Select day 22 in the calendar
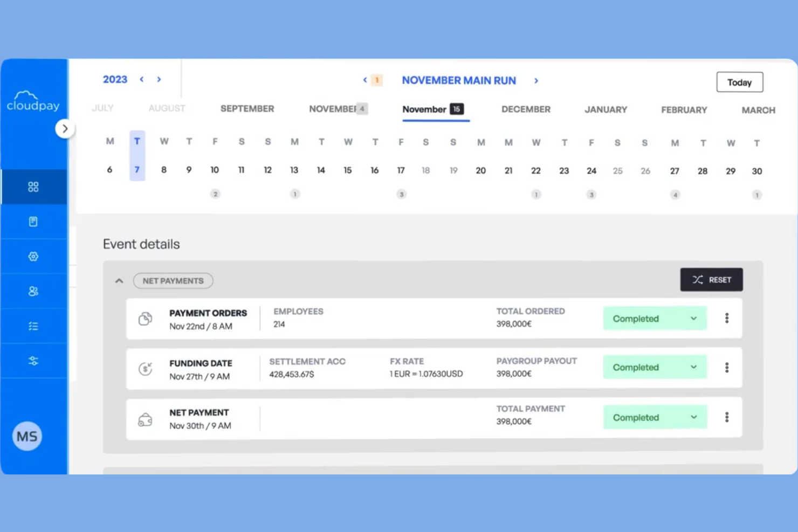Screen dimensions: 798x532 pyautogui.click(x=535, y=171)
